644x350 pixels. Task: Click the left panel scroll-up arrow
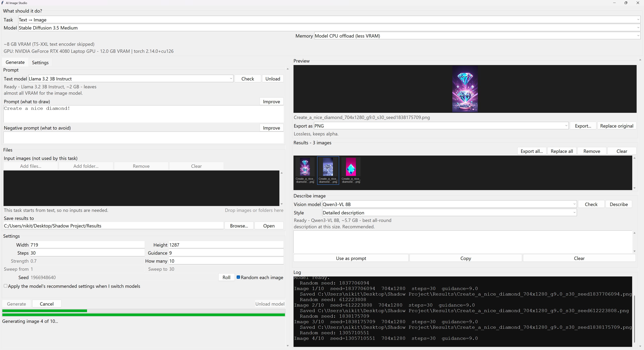(x=287, y=69)
